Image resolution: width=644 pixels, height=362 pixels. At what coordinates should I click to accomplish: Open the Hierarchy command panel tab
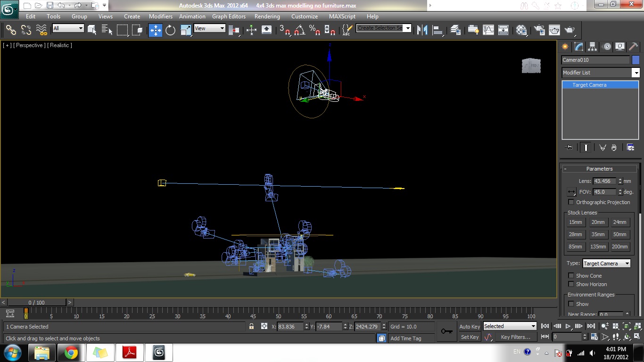click(592, 47)
